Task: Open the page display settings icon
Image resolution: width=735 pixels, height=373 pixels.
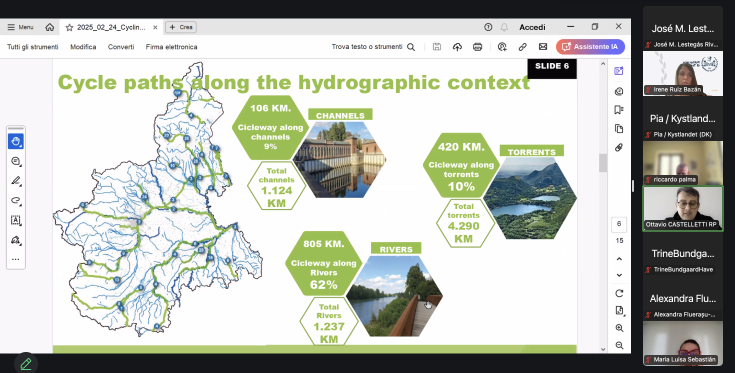Action: [619, 311]
